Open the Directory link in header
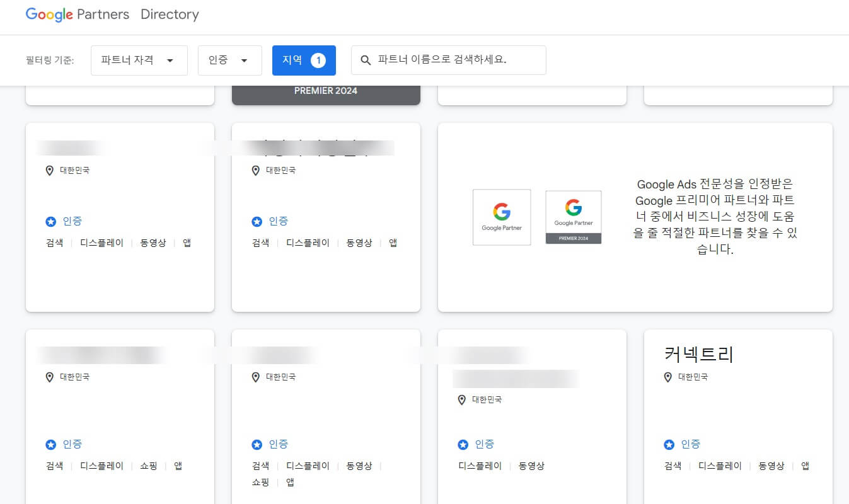The image size is (849, 504). pyautogui.click(x=170, y=14)
